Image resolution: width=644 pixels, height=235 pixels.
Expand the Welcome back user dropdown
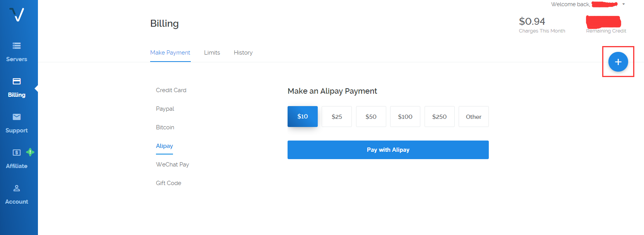(623, 4)
